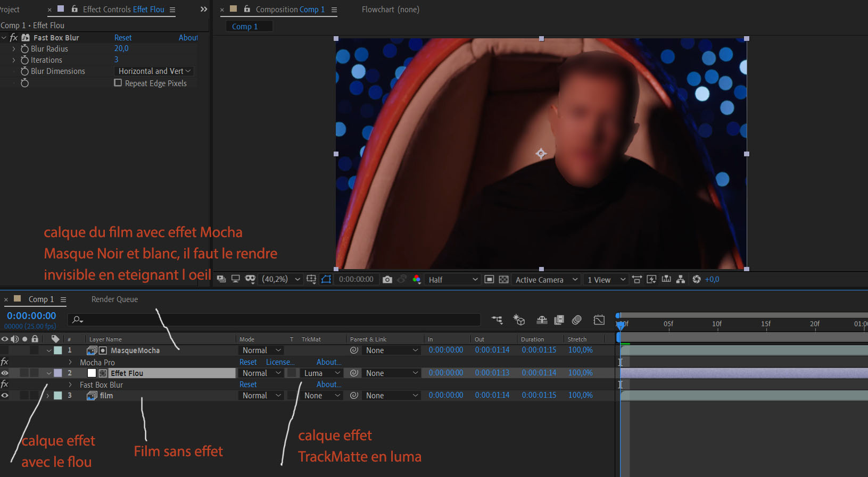Enable the Repeat Edge Pixels checkbox
Screen dimensions: 868x477
[118, 83]
